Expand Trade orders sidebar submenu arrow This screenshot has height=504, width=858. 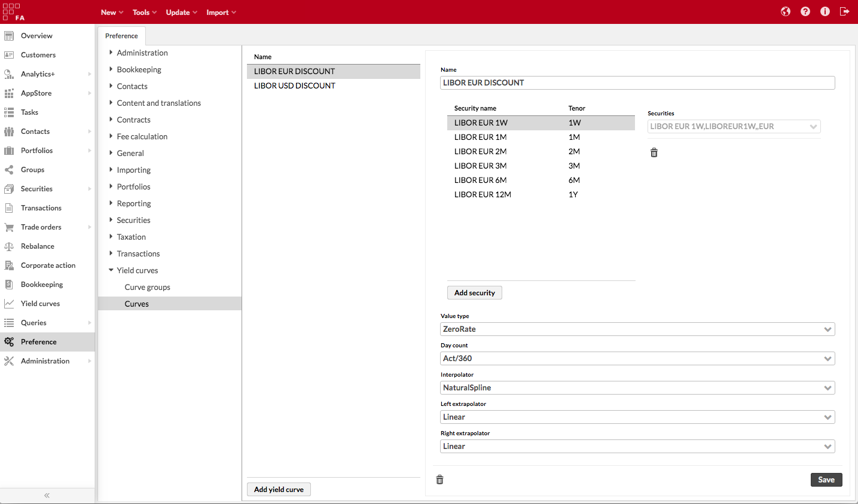pos(90,227)
